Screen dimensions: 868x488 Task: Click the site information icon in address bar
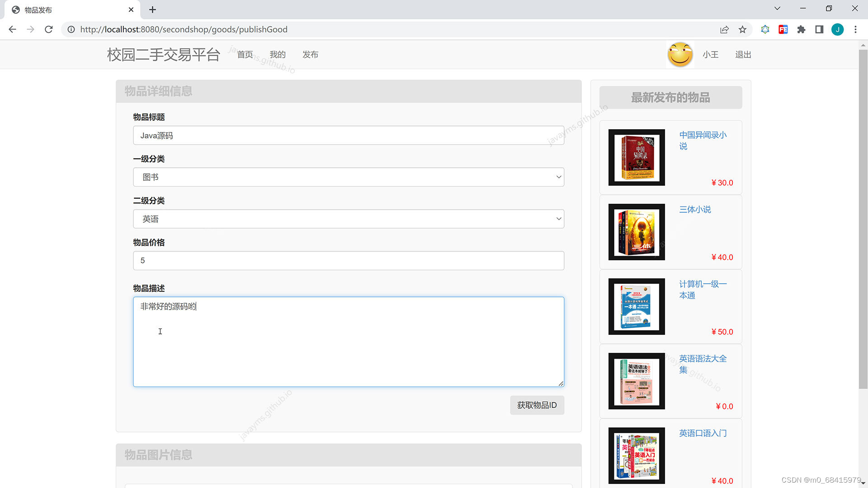pos(71,29)
